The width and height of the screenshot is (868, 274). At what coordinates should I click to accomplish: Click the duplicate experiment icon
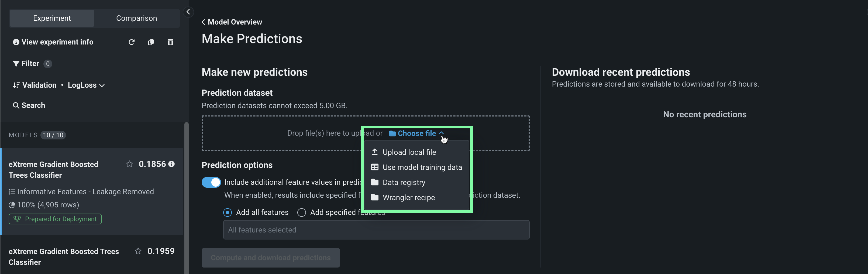point(151,42)
